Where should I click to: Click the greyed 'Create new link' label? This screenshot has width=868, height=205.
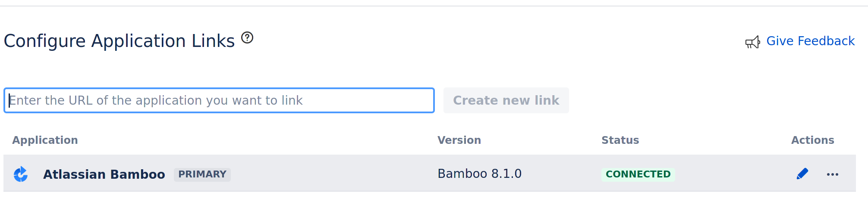[506, 100]
